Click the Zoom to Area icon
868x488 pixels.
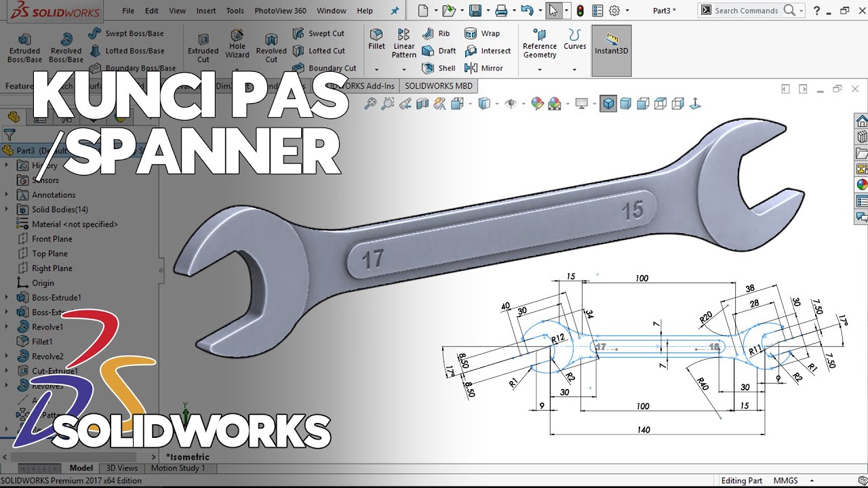click(388, 104)
